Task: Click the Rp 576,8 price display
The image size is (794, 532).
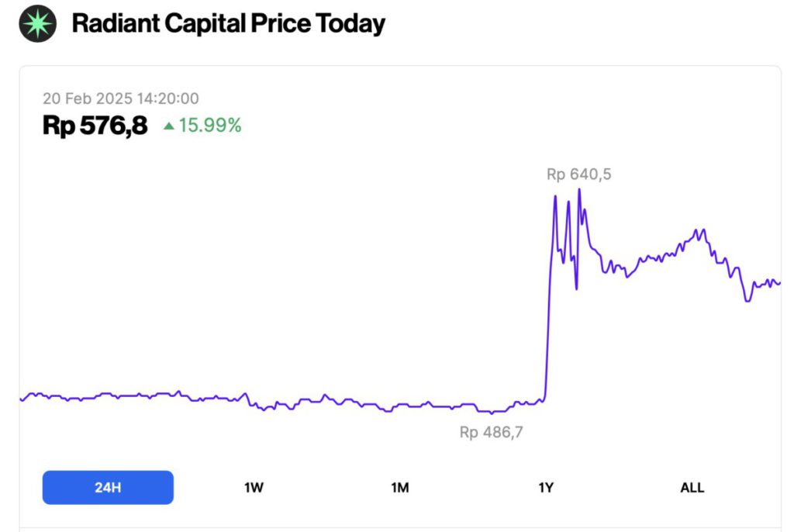Action: pyautogui.click(x=95, y=125)
